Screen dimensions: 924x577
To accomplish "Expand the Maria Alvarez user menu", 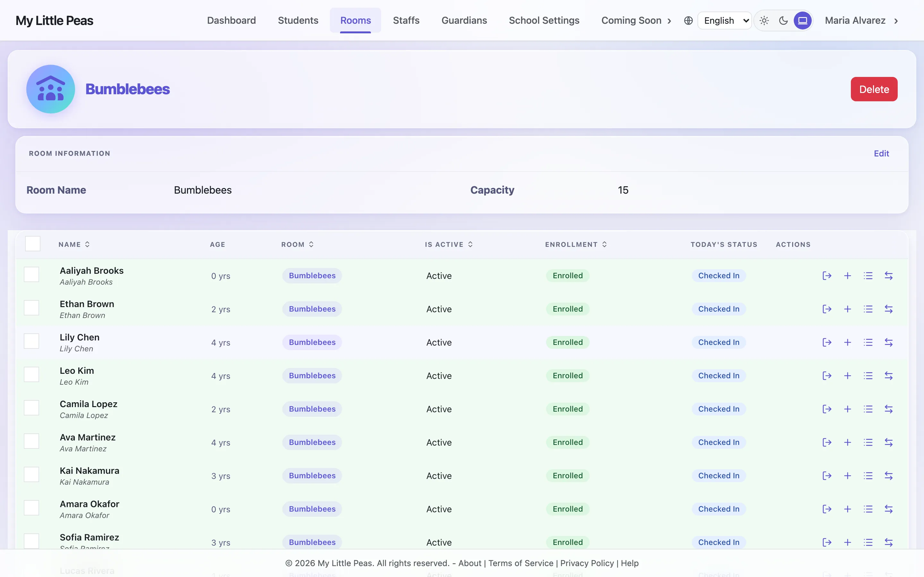I will coord(861,21).
